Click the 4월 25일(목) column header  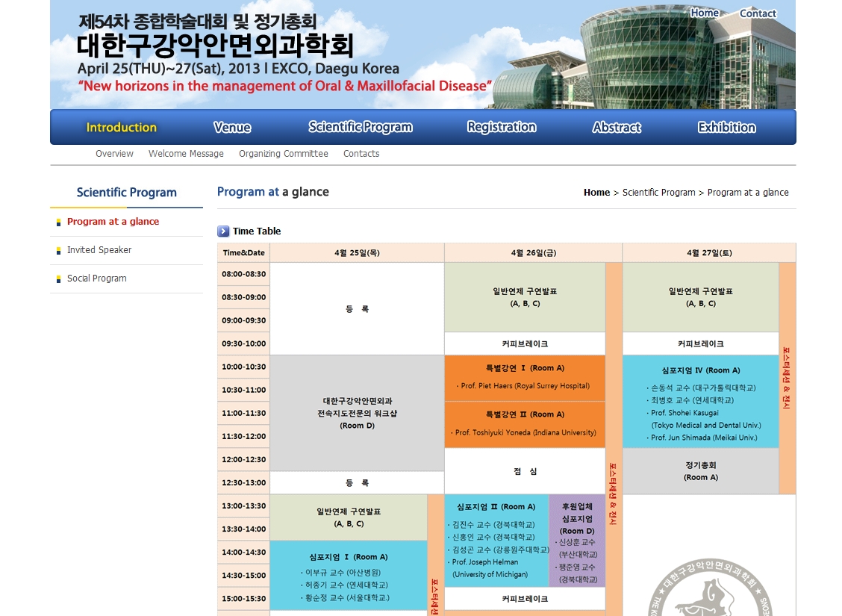click(x=357, y=252)
